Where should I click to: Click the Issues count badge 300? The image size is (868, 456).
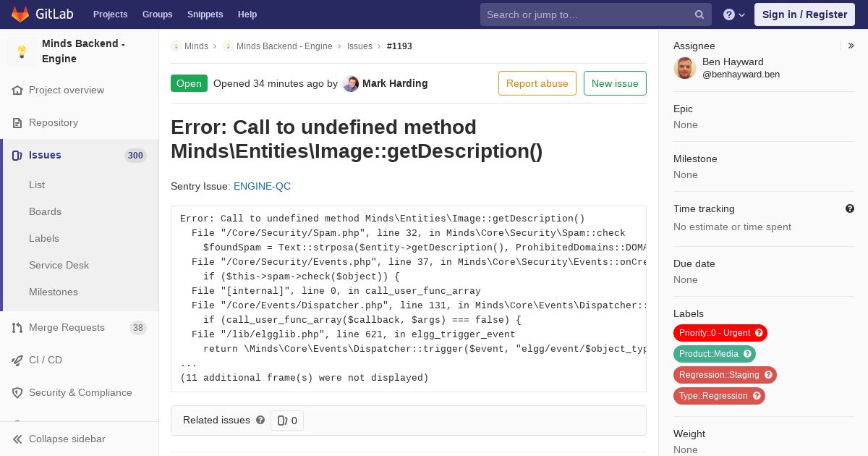click(x=135, y=156)
